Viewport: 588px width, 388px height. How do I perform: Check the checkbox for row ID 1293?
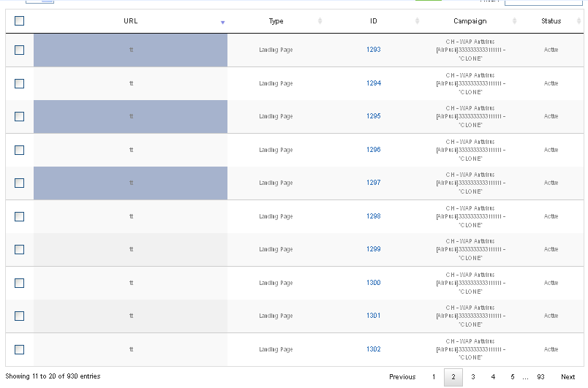(x=19, y=50)
